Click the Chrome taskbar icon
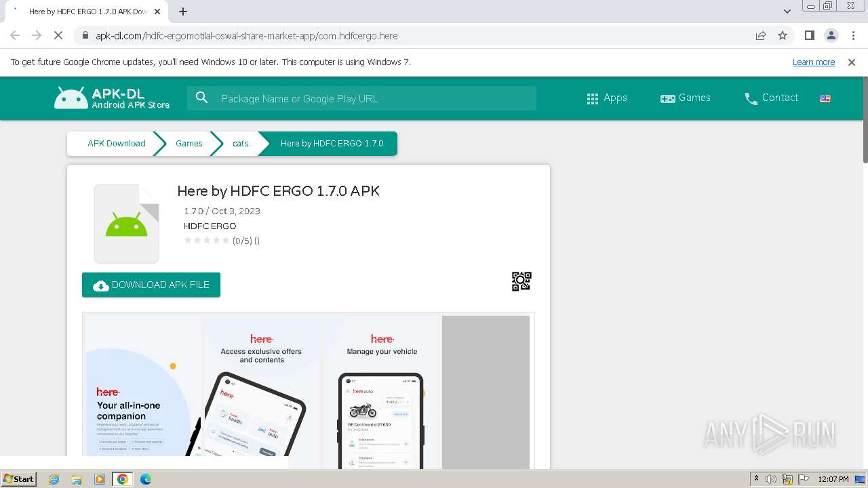Screen dimensions: 868x488 point(123,479)
